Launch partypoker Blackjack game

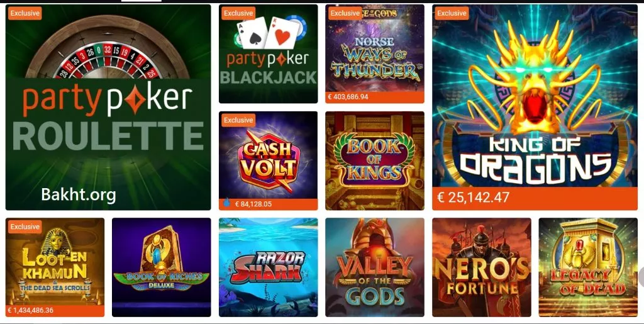(268, 54)
